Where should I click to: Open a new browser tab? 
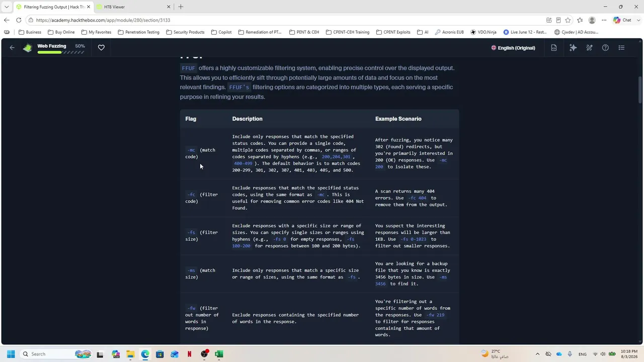181,7
